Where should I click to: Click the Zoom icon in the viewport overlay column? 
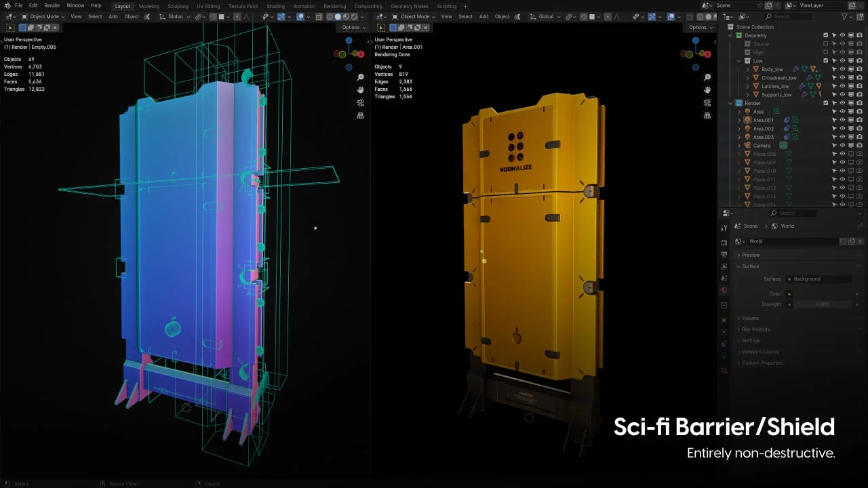pyautogui.click(x=360, y=77)
